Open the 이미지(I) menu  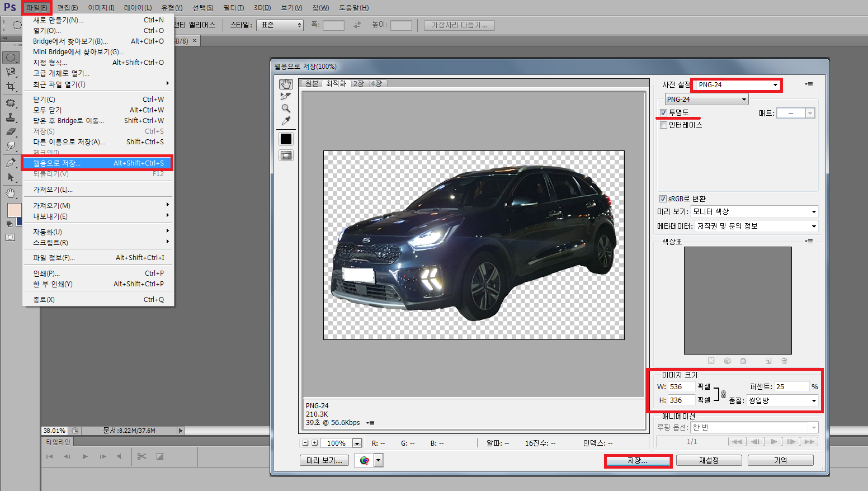[x=101, y=8]
